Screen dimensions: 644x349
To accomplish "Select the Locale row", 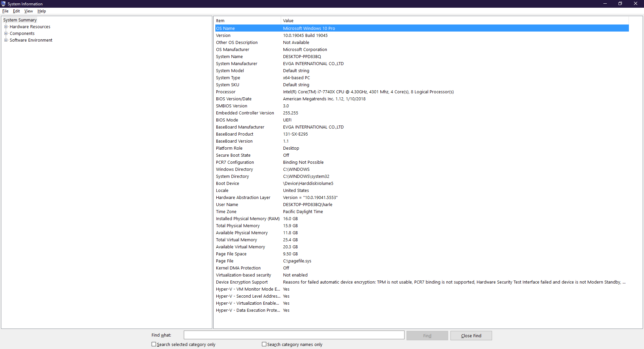I will pyautogui.click(x=422, y=191).
